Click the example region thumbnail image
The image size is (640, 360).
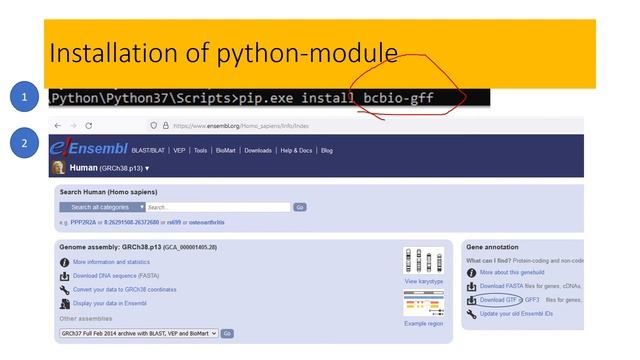(424, 303)
